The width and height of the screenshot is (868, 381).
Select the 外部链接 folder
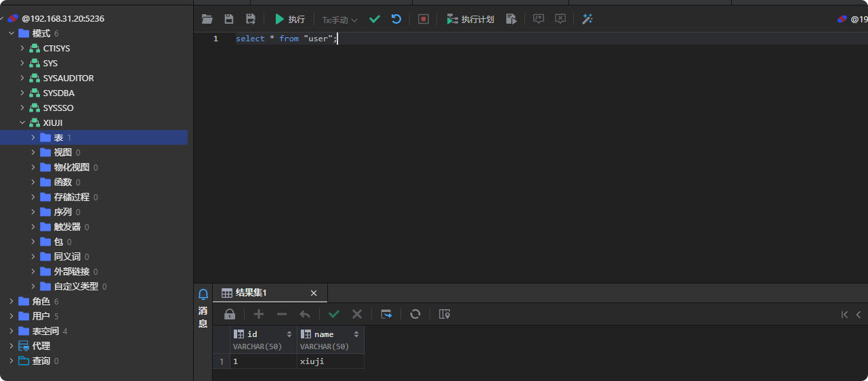coord(71,271)
